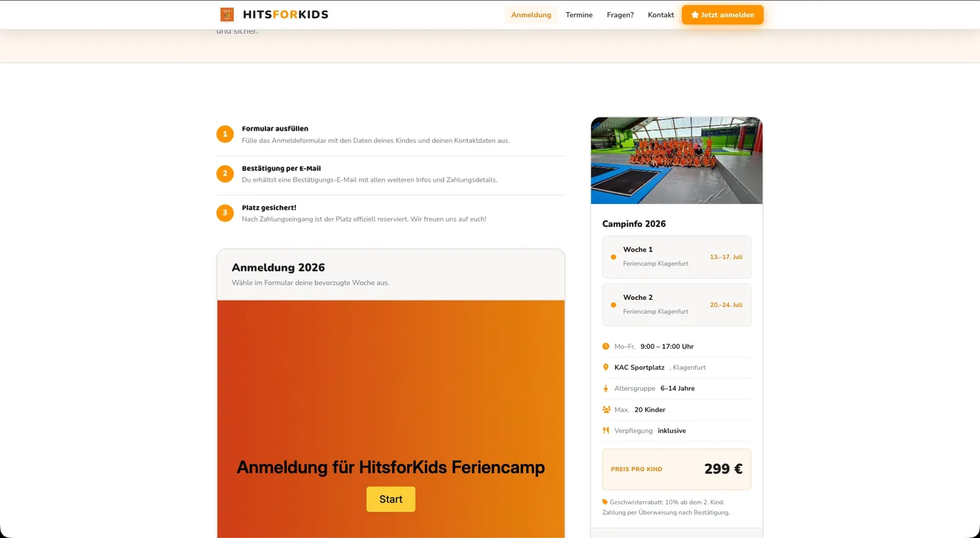The image size is (980, 538).
Task: Click the HitsForKids logo icon
Action: pos(227,14)
